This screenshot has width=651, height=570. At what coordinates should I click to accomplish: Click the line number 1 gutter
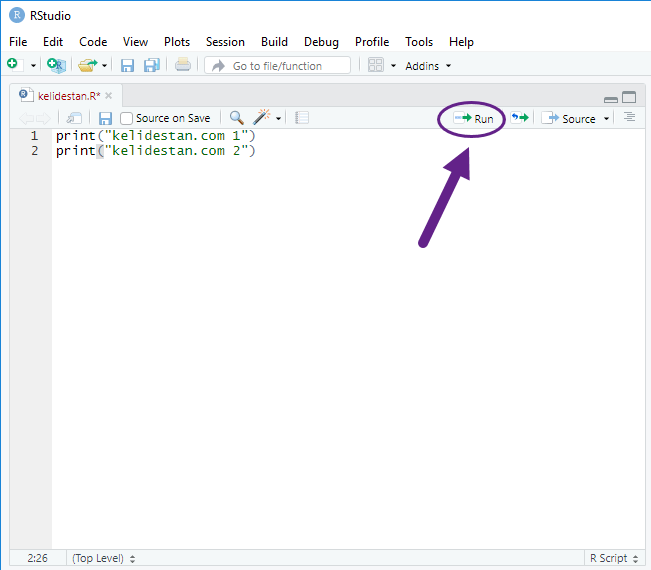(x=34, y=136)
